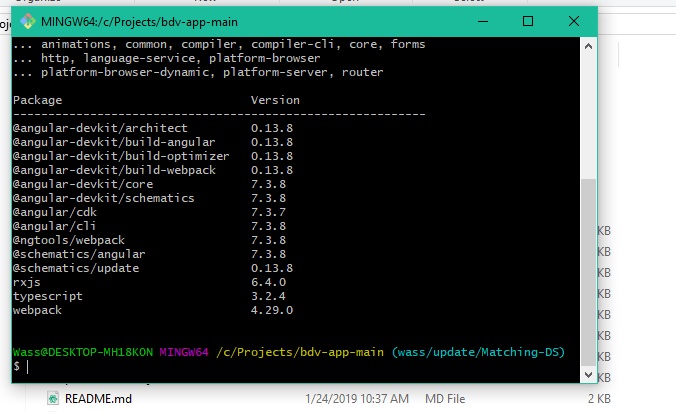
Task: Click @angular-devkit/build-webpack package line
Action: (x=153, y=170)
